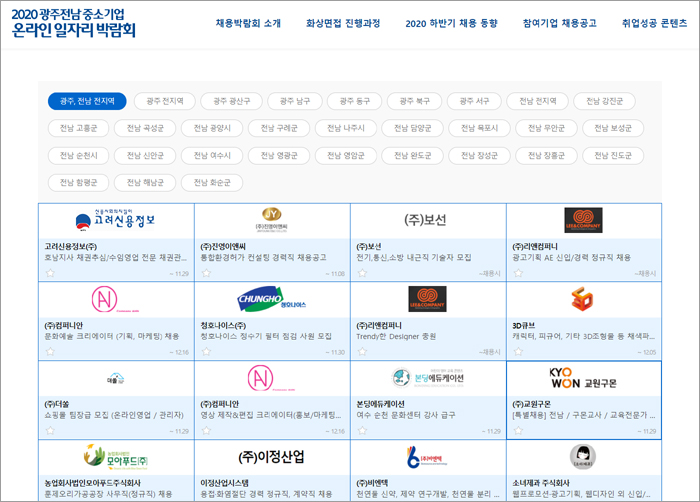Open the 여수 순천 문화센터 강사 급구 posting
700x502 pixels.
point(406,415)
